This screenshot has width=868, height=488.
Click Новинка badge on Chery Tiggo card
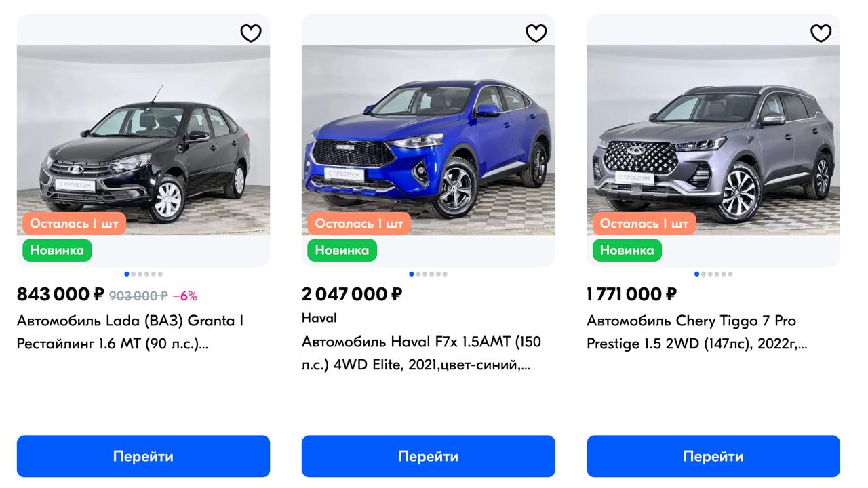(x=627, y=250)
